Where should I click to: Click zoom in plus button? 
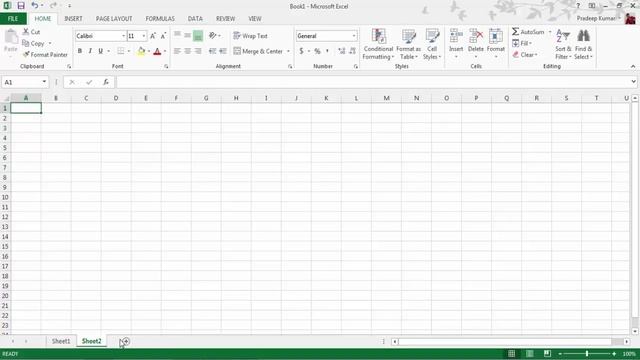(614, 354)
